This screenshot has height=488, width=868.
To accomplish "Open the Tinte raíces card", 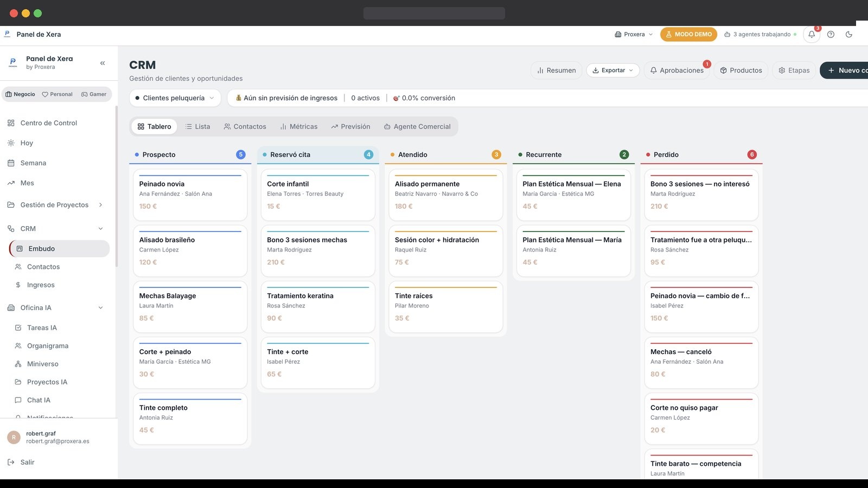I will [x=446, y=307].
